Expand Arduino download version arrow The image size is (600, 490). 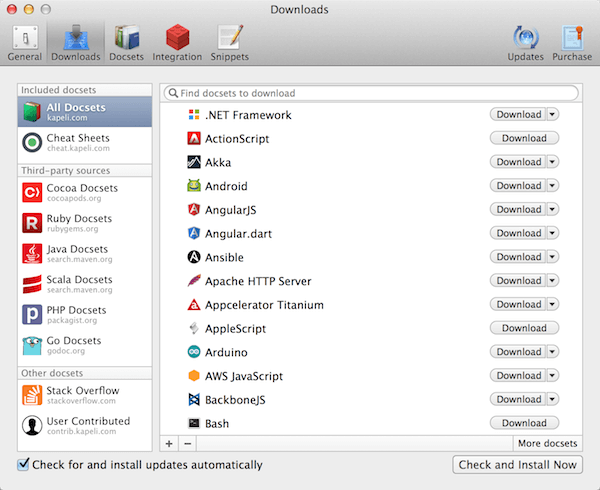(x=553, y=352)
